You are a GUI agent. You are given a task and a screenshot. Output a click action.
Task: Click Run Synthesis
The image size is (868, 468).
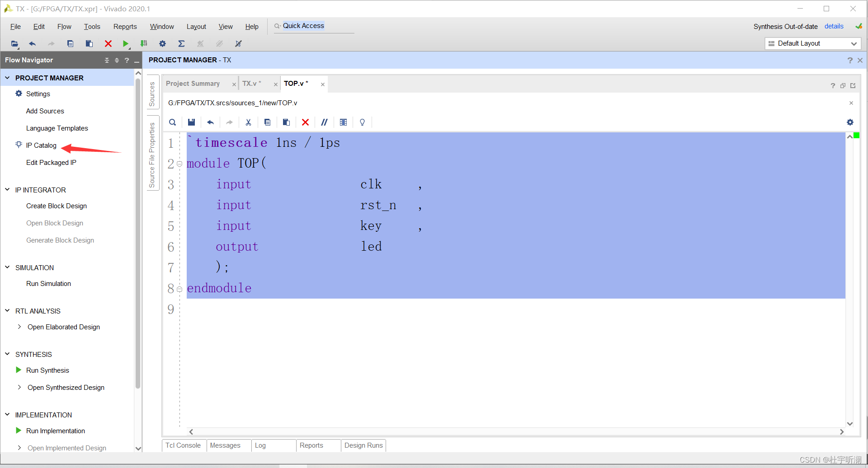(47, 370)
